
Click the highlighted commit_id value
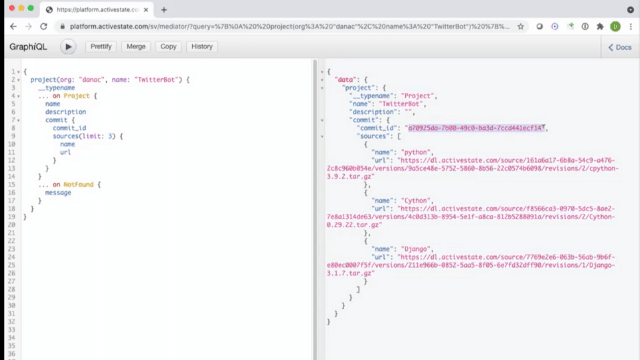coord(476,128)
